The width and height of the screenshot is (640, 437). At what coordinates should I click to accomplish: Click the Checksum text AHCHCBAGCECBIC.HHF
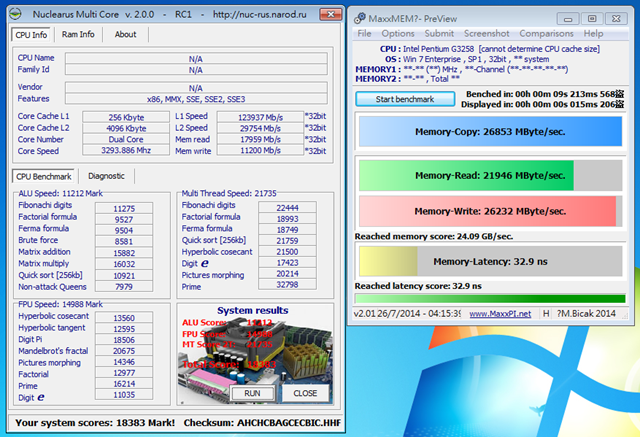click(289, 423)
